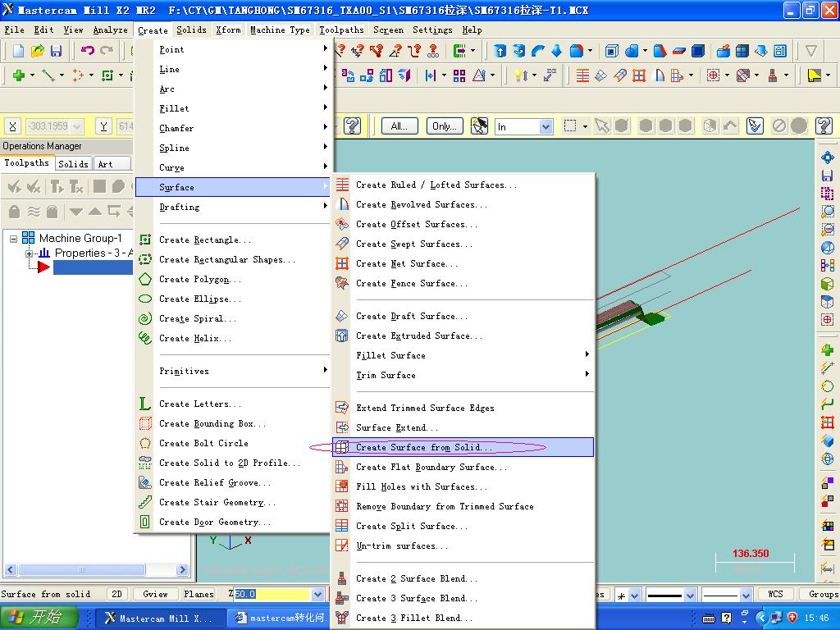Click the Create Extruded Surface icon
Image resolution: width=840 pixels, height=630 pixels.
click(x=342, y=336)
